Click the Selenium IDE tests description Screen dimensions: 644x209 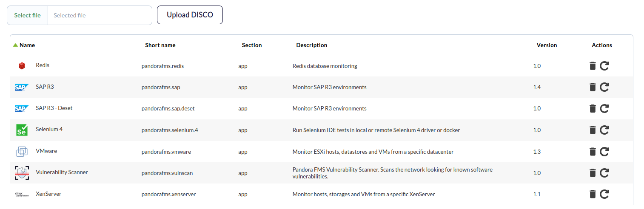point(376,130)
